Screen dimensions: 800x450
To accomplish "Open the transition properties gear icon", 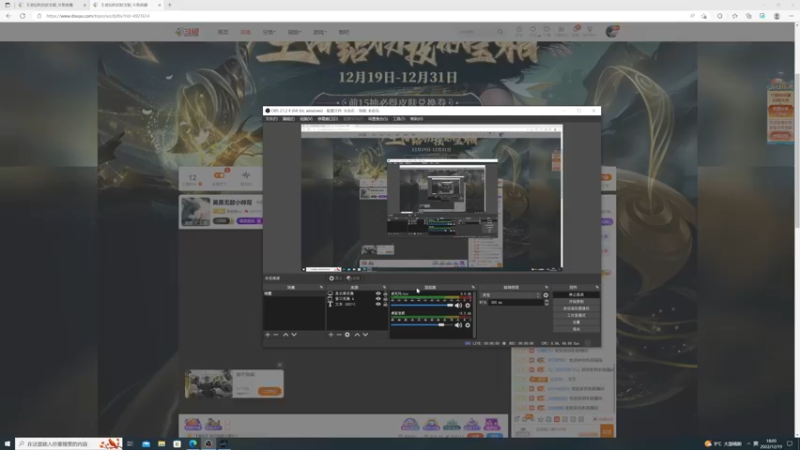I will click(x=546, y=295).
